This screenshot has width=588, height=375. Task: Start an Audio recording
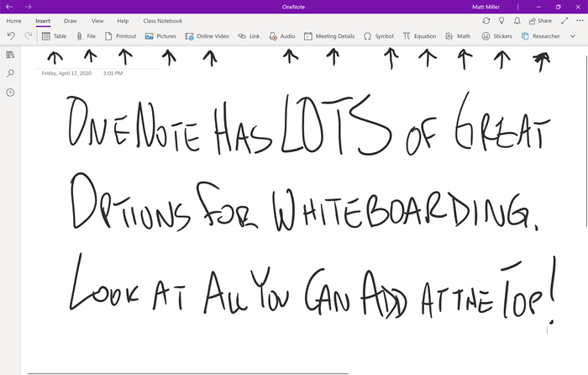click(282, 36)
